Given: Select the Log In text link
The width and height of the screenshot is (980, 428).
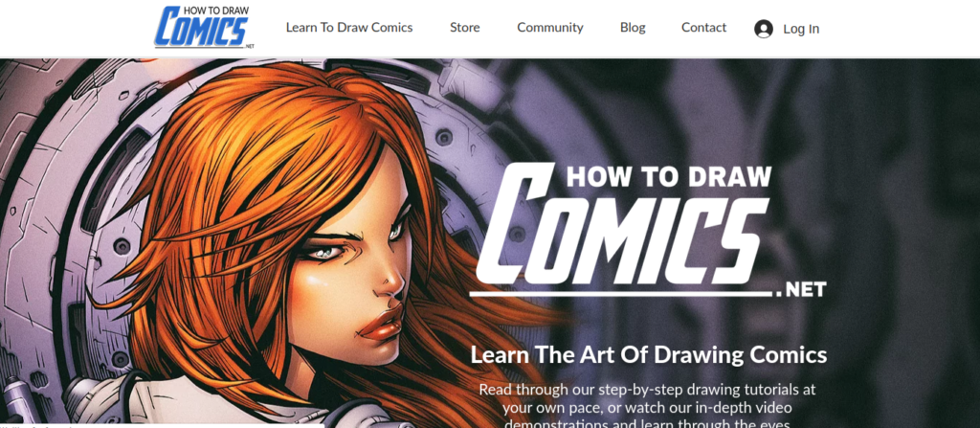Looking at the screenshot, I should 801,29.
